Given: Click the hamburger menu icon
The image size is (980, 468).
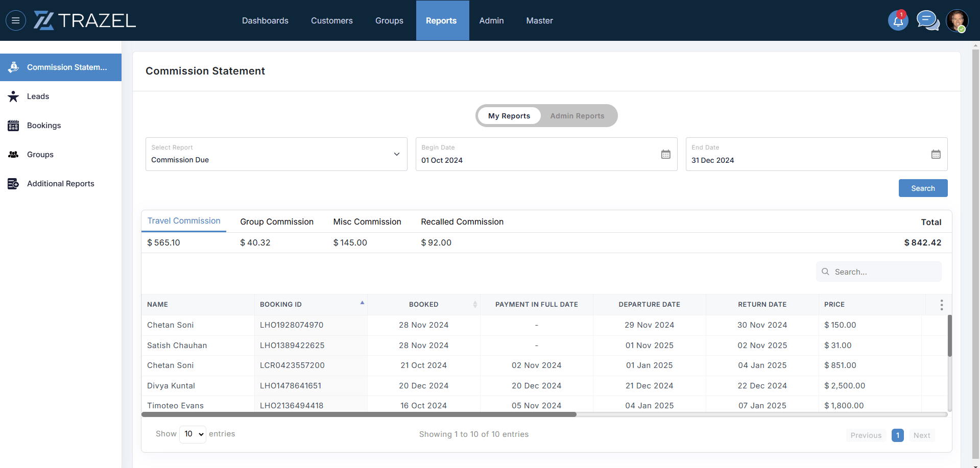Looking at the screenshot, I should 16,20.
